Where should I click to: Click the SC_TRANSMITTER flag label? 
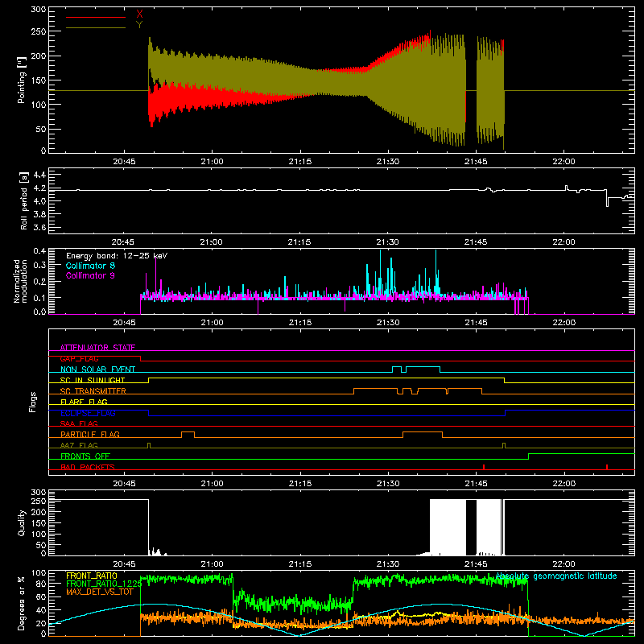[x=93, y=391]
